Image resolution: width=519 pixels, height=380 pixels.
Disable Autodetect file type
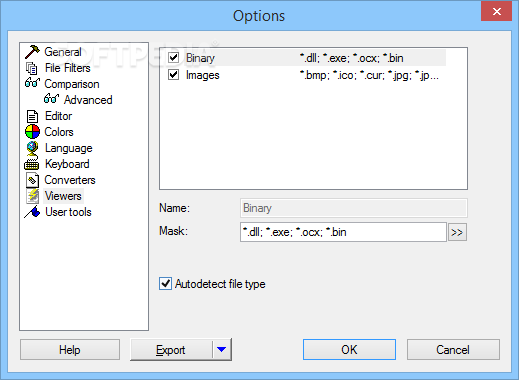165,284
